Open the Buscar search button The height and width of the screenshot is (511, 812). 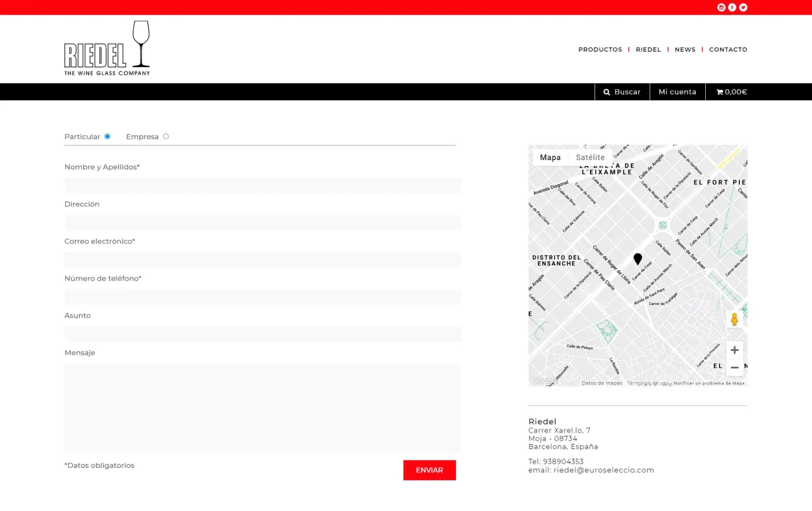tap(622, 92)
